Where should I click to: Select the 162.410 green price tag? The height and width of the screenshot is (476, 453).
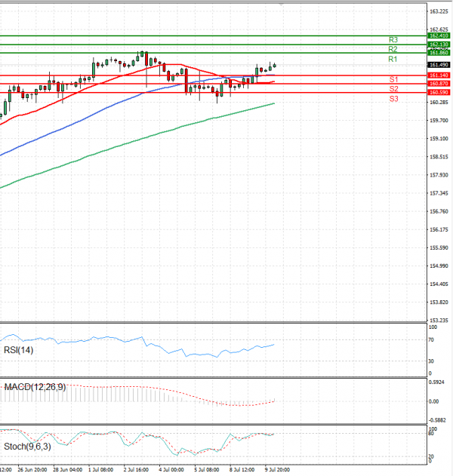click(439, 35)
